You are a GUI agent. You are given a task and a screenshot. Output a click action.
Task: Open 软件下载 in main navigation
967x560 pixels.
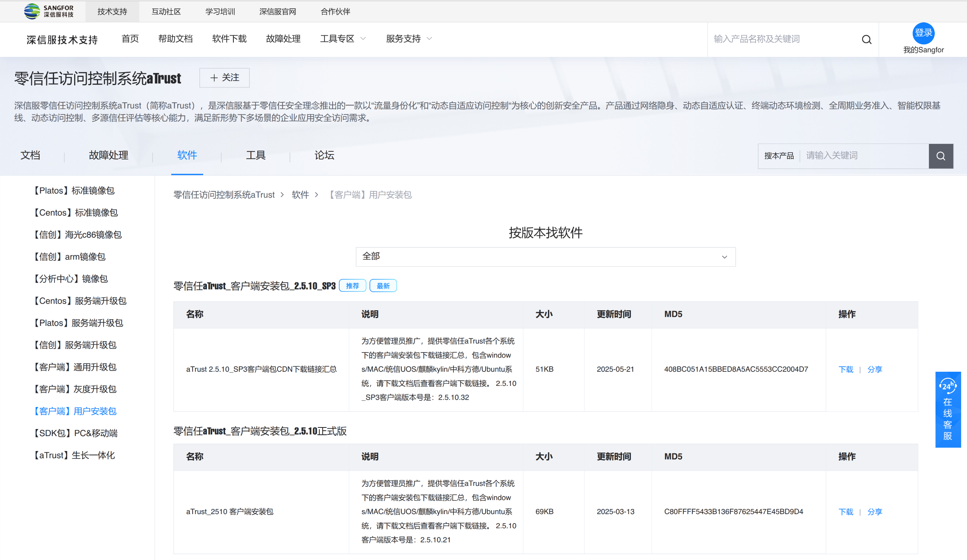point(229,39)
